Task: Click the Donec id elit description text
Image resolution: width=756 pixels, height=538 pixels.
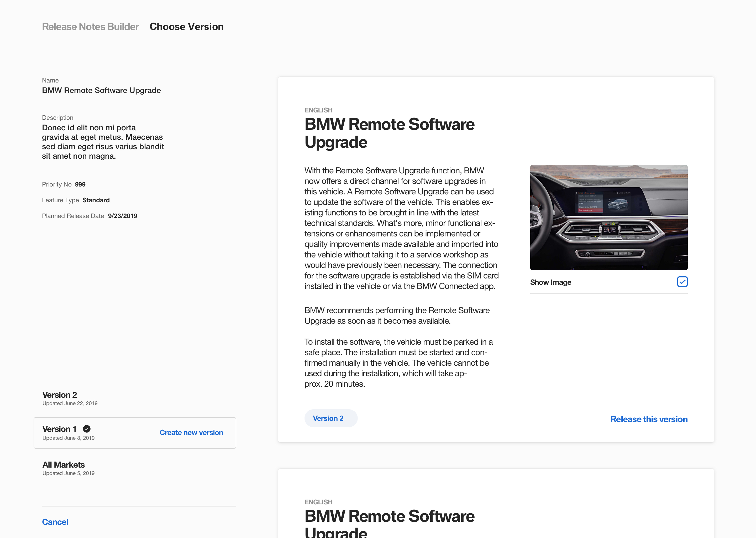Action: pos(103,142)
